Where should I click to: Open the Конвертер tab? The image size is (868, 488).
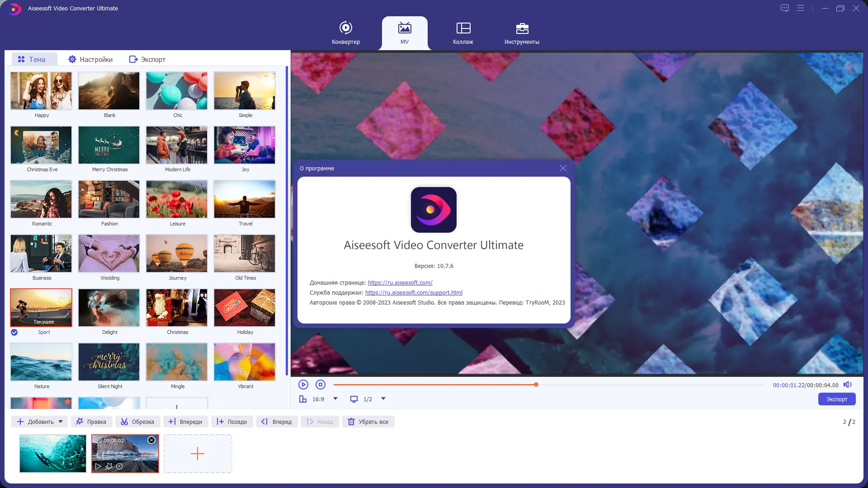tap(345, 33)
